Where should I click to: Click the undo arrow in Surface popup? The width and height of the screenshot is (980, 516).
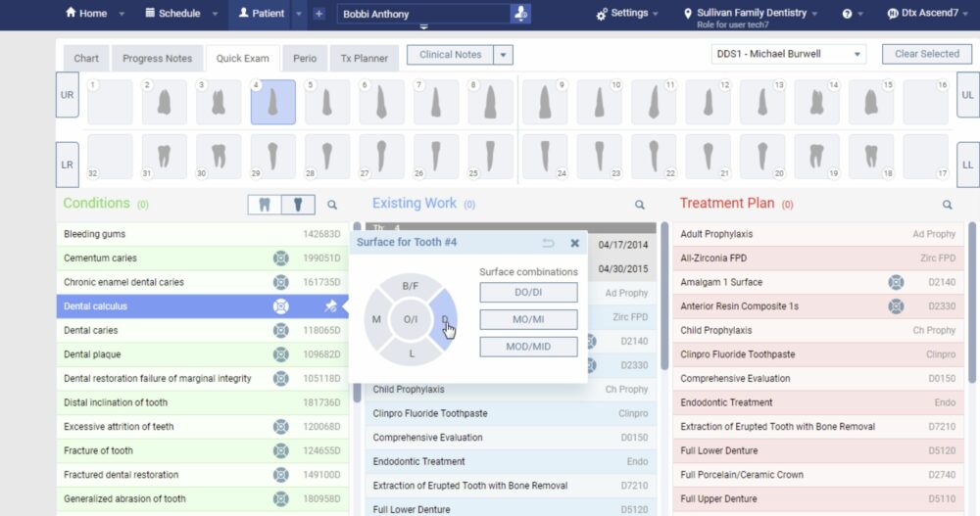549,243
